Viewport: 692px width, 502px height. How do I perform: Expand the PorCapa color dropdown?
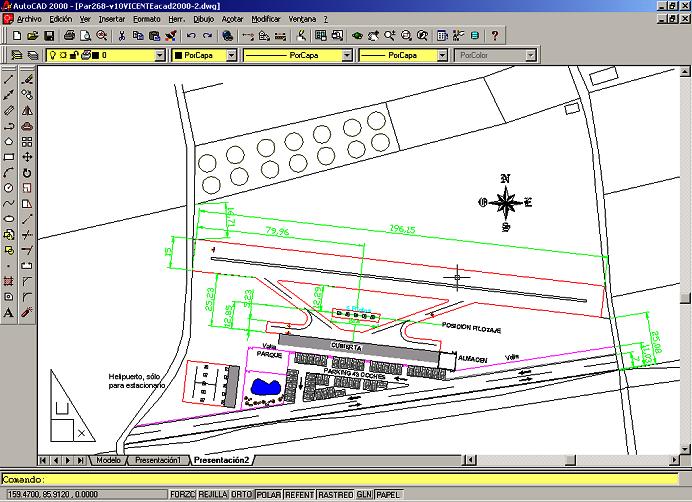click(231, 56)
